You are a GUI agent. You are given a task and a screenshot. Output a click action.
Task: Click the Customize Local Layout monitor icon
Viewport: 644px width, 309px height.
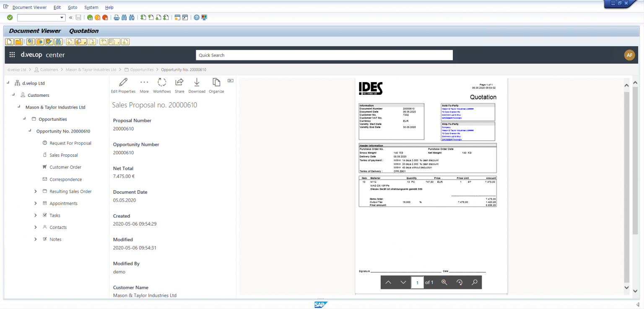click(x=204, y=18)
